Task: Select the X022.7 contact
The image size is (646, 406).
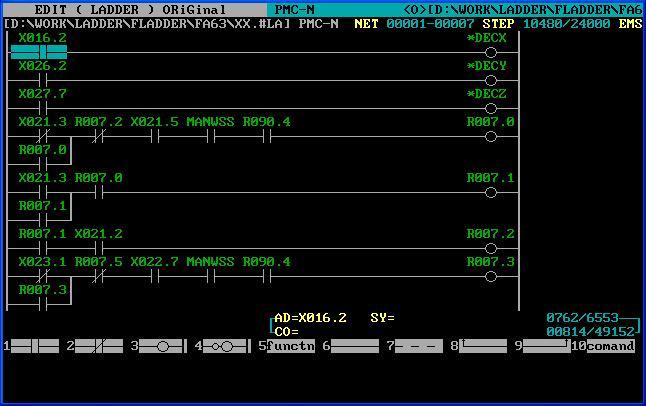Action: (x=155, y=277)
